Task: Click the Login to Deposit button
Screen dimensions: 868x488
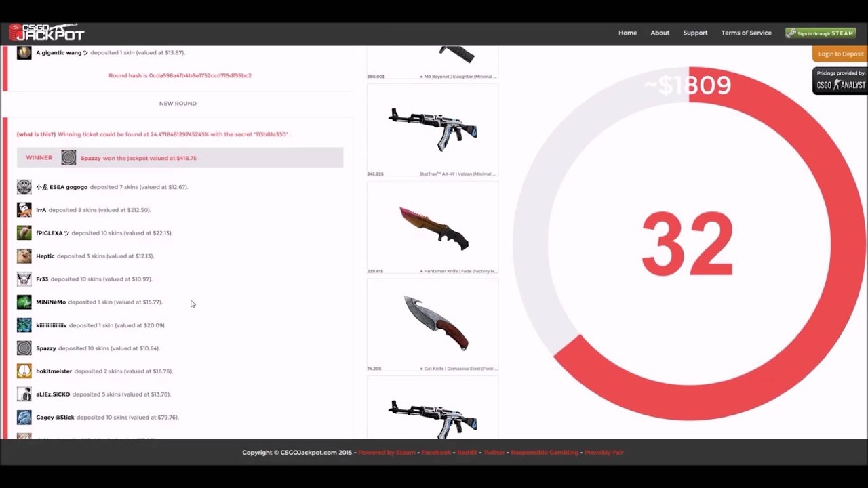Action: pos(840,54)
